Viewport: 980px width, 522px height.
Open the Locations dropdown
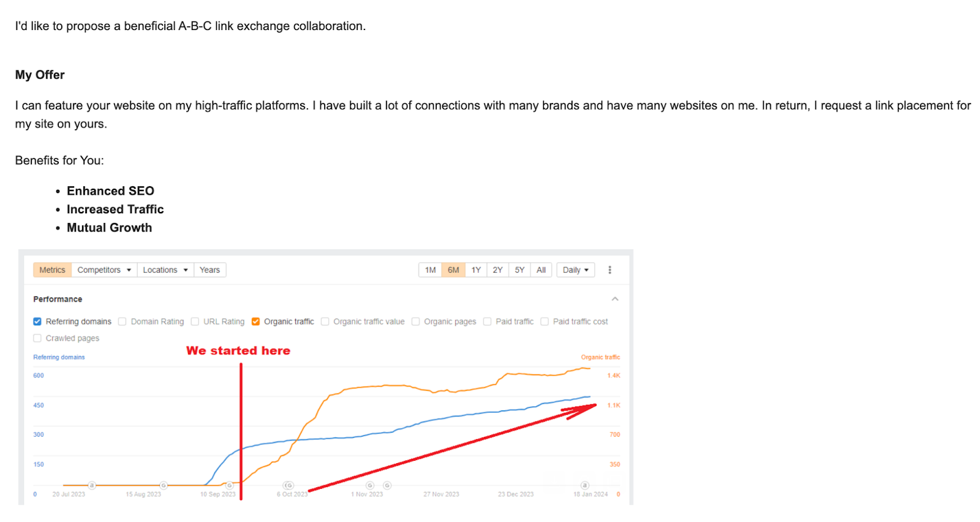pos(165,270)
